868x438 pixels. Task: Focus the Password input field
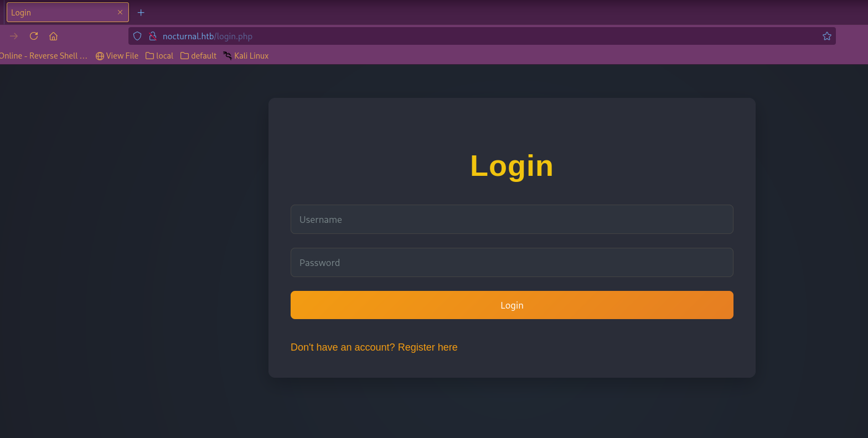(512, 263)
